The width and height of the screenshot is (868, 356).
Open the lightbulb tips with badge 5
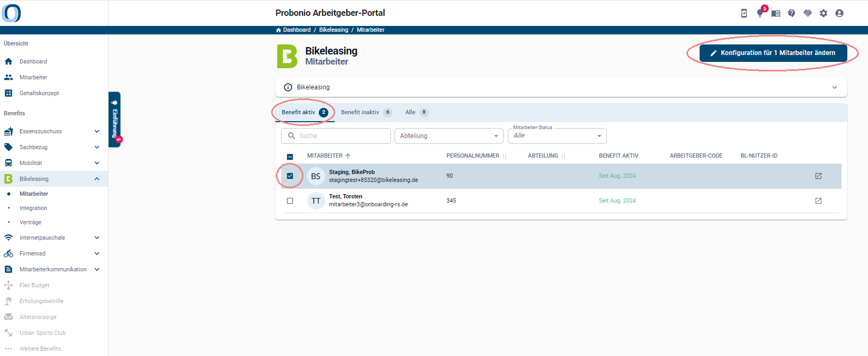[x=760, y=13]
